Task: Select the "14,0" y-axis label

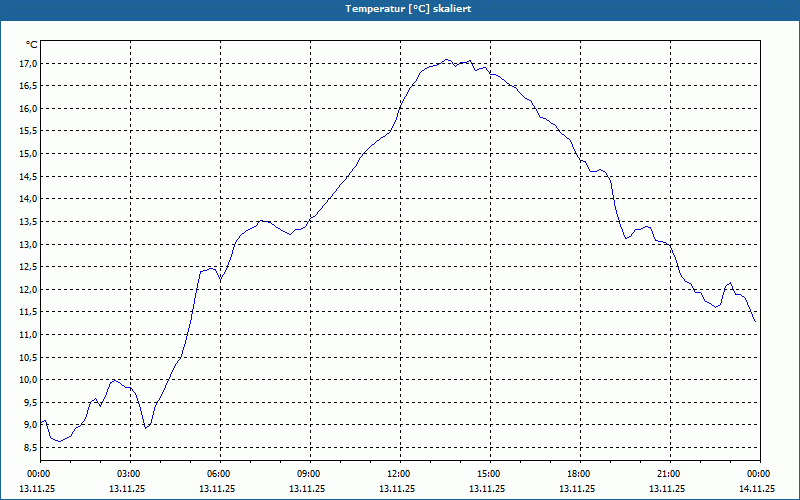Action: click(29, 198)
